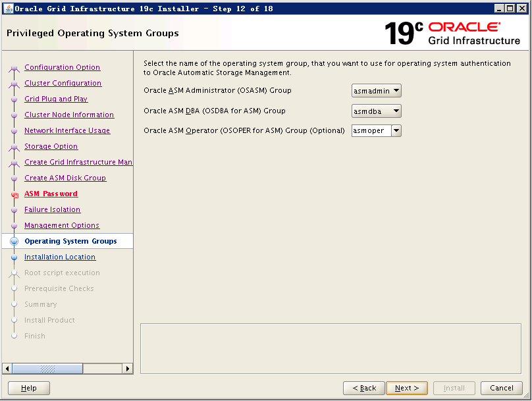The width and height of the screenshot is (532, 401).
Task: Cancel the installer
Action: pos(502,388)
